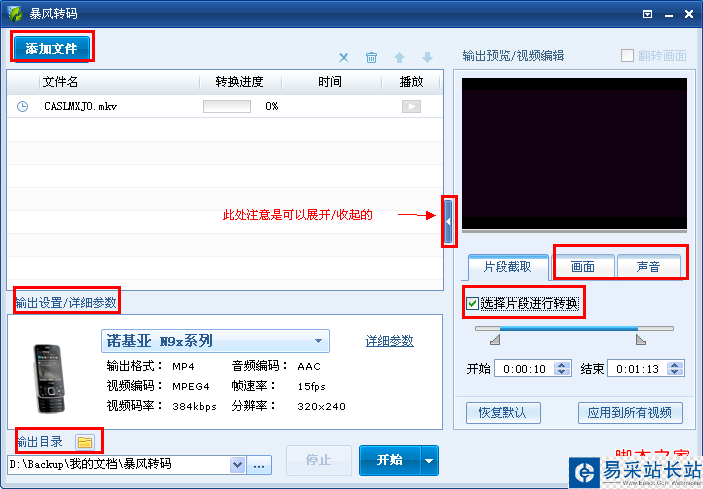Switch to the 声音 tab
The image size is (703, 489).
[x=648, y=267]
